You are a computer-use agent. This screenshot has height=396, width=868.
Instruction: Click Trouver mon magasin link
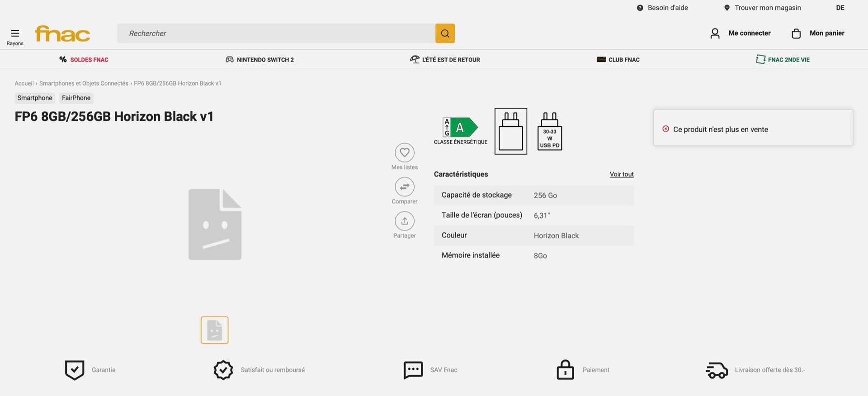(768, 8)
